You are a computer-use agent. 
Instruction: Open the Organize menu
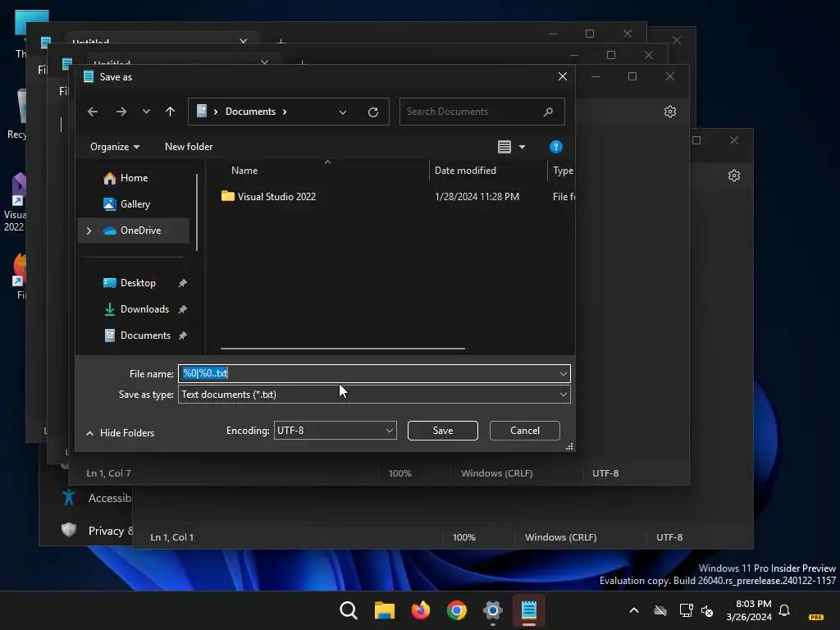115,147
